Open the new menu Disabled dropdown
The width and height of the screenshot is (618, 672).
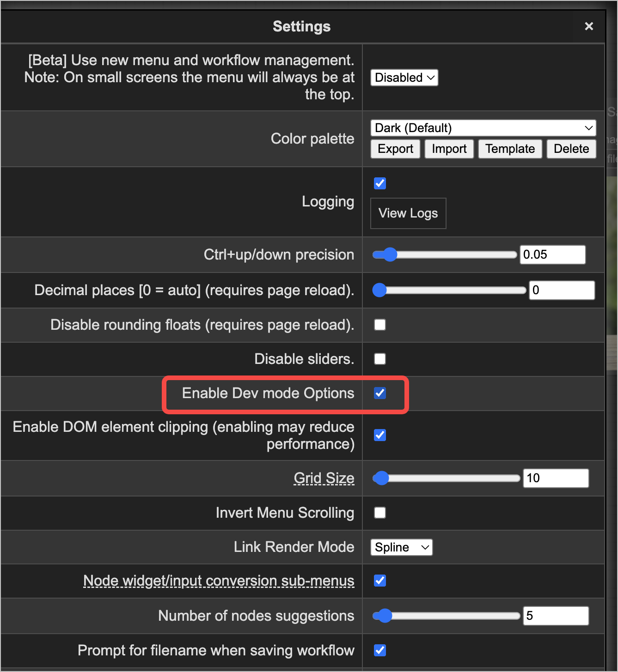coord(404,78)
